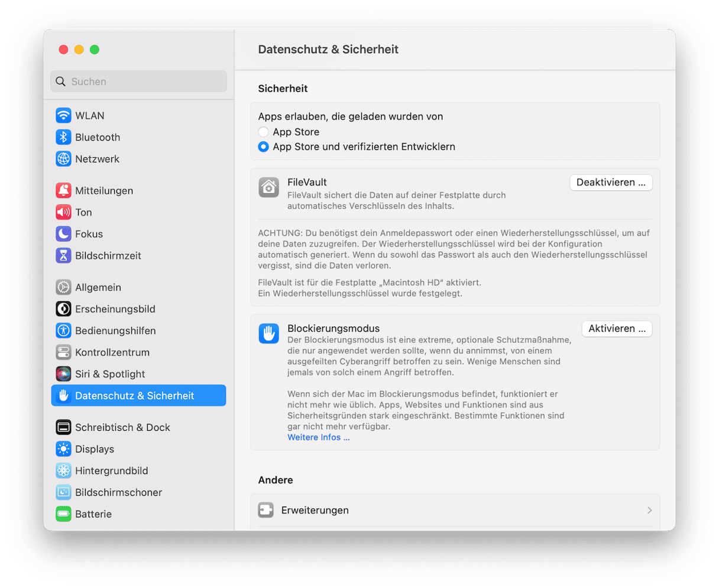The height and width of the screenshot is (588, 719).
Task: Click the WLAN wifi icon in sidebar
Action: pos(63,116)
